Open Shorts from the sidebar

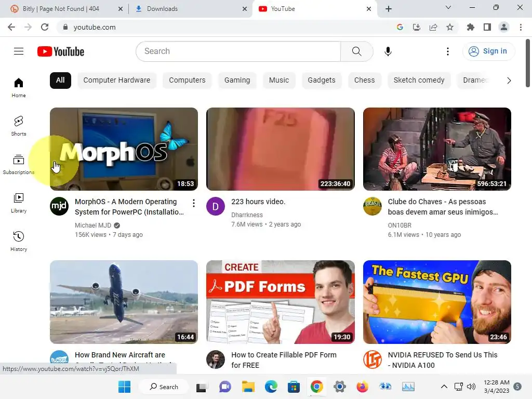coord(19,126)
